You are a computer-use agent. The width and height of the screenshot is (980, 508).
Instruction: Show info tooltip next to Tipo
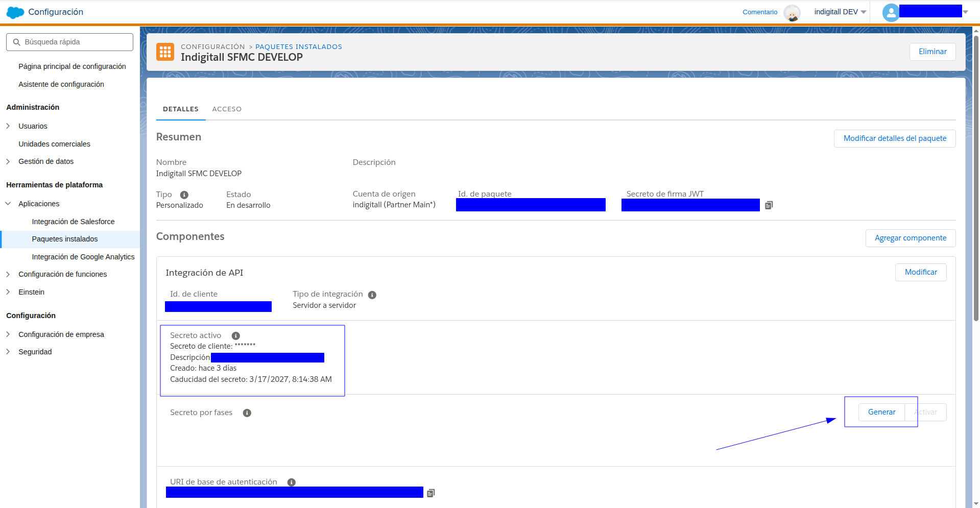click(x=184, y=195)
